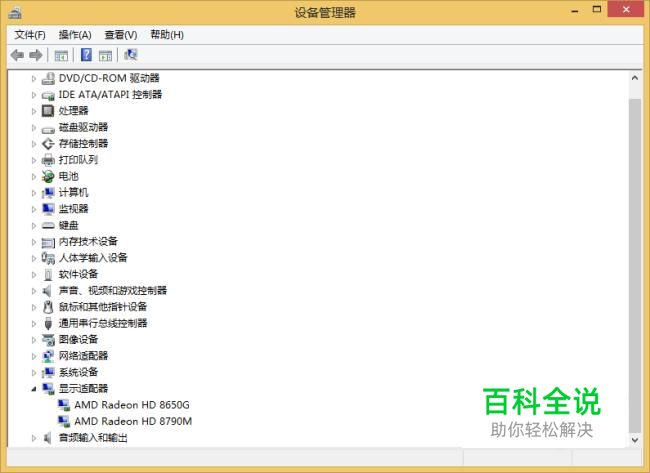650x473 pixels.
Task: Select the 系统设备 tree label
Action: 78,372
